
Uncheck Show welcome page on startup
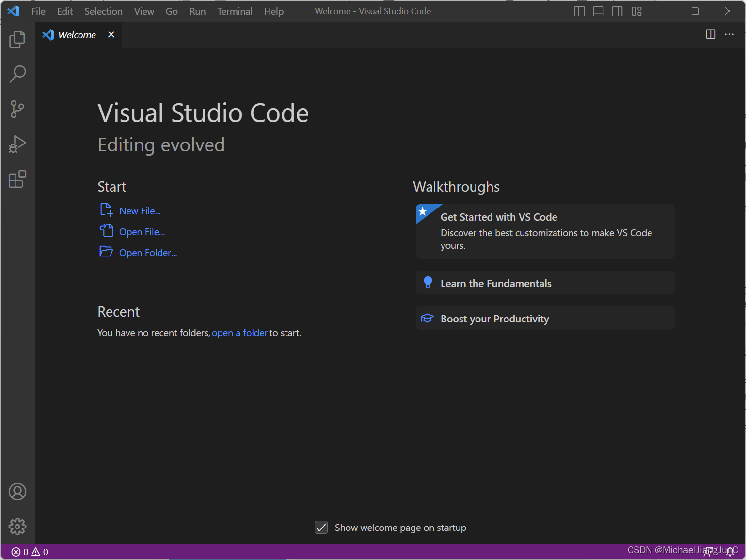click(x=321, y=527)
